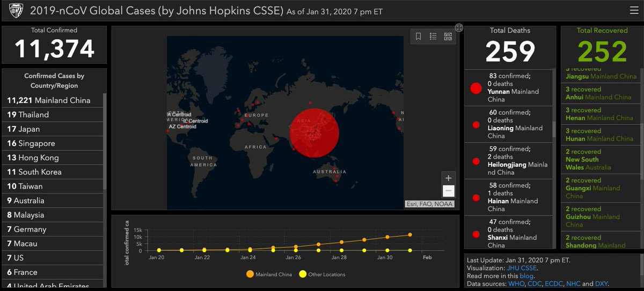The image size is (644, 291).
Task: Open the basemap gallery grid icon
Action: coord(448,36)
